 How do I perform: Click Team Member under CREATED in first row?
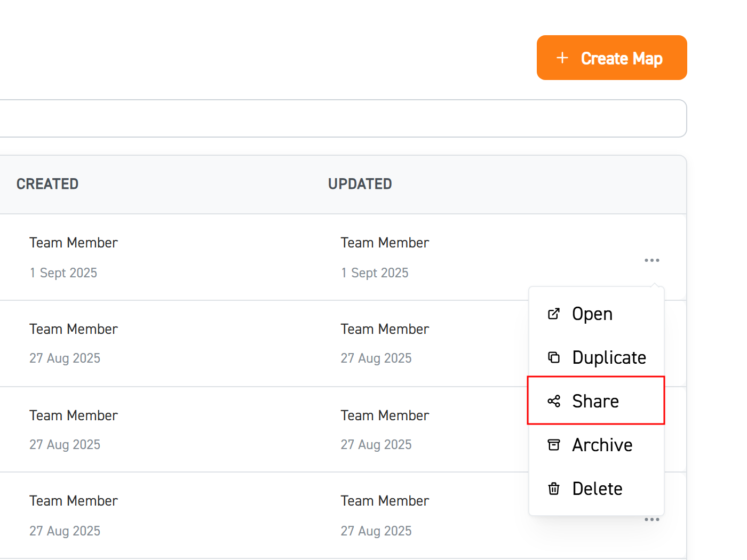pos(74,243)
